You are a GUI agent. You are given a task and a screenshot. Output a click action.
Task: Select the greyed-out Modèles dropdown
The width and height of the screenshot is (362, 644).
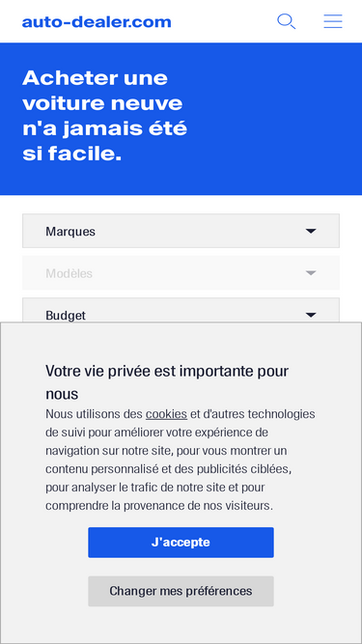[181, 272]
